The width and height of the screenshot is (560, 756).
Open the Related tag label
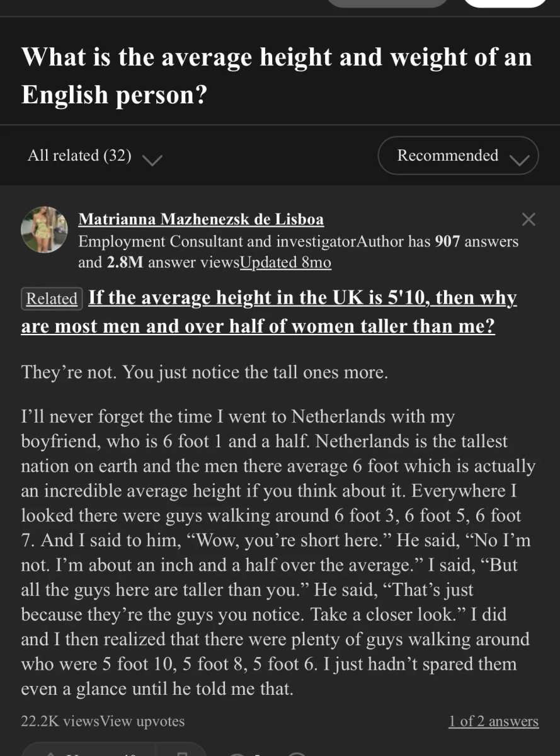52,298
